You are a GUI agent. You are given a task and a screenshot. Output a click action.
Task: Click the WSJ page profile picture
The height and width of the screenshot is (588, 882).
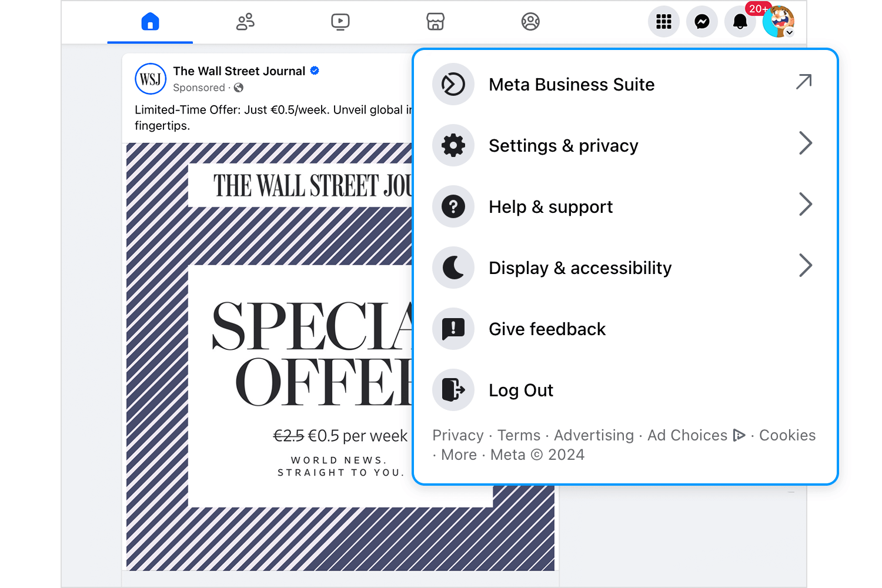[x=151, y=79]
